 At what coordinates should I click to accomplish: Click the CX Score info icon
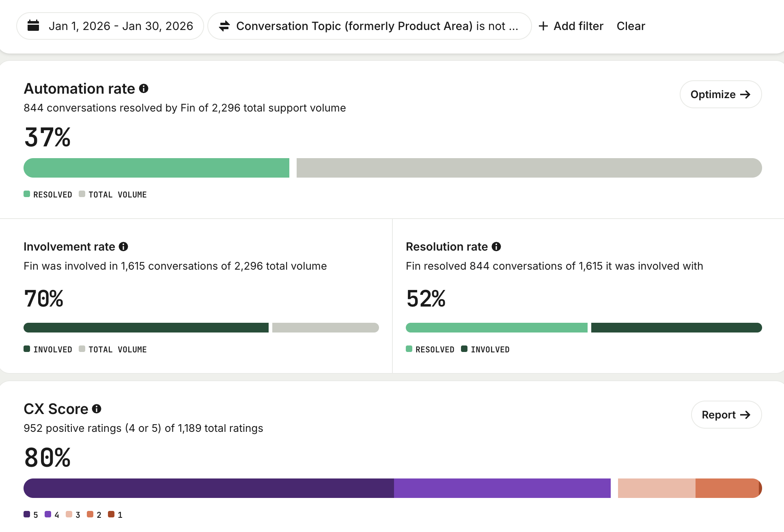tap(97, 409)
